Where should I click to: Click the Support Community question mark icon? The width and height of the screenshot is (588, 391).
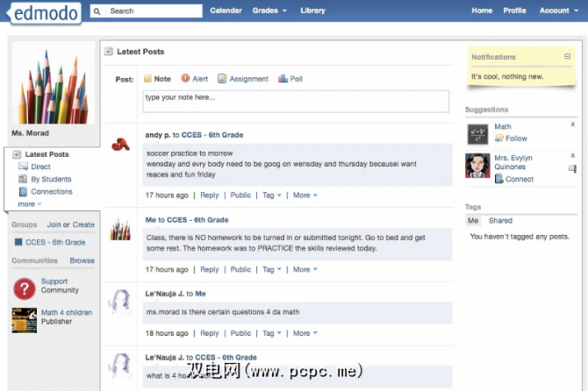tap(25, 288)
